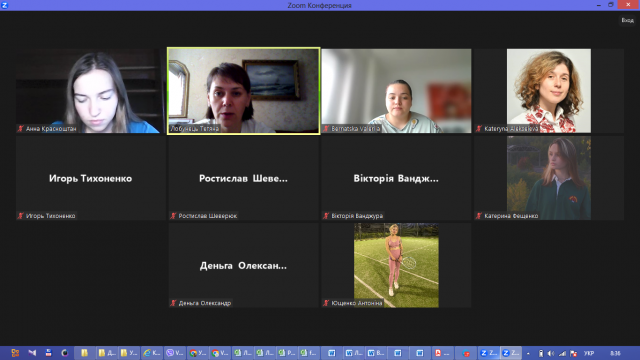
Task: Open Excel taskbar item labeled P...
Action: (286, 353)
